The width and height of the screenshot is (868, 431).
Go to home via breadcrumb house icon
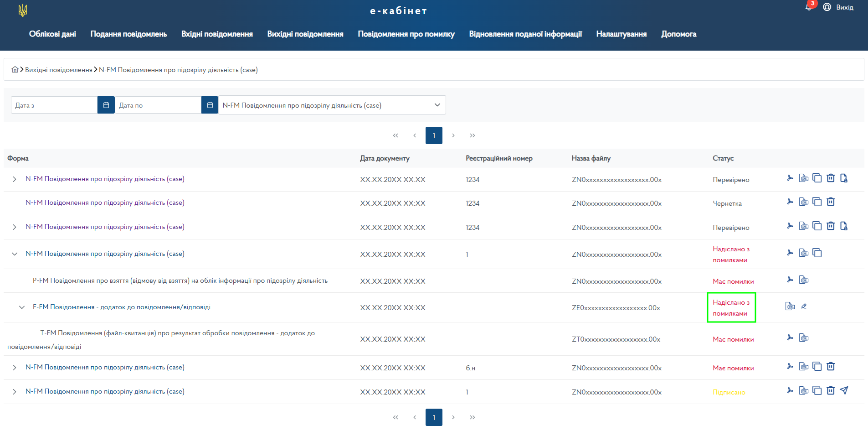tap(15, 69)
